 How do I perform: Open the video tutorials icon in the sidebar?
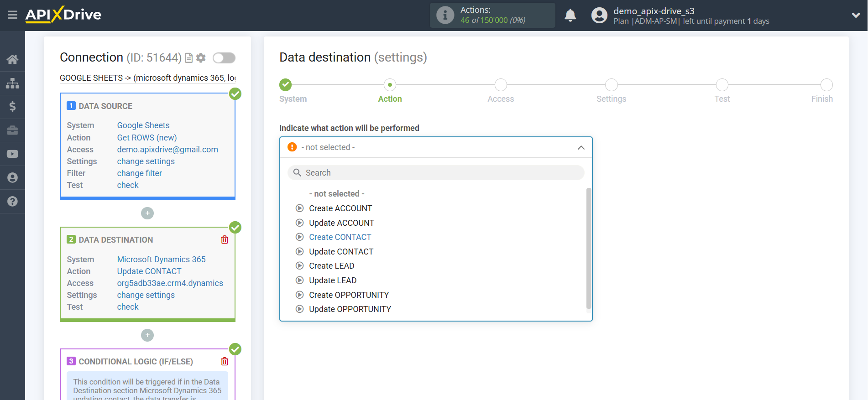pos(12,154)
